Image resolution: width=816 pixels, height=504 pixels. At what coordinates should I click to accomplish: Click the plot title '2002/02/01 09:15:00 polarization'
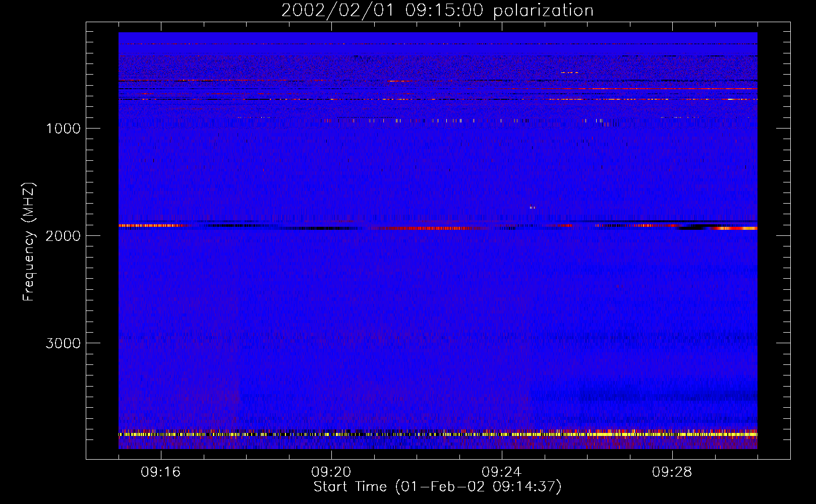click(437, 11)
